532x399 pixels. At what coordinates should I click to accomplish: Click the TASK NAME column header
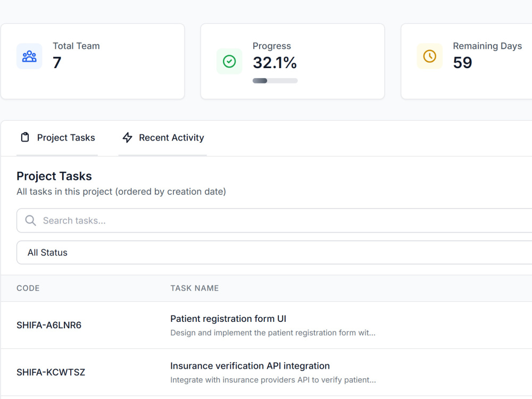[x=194, y=288]
